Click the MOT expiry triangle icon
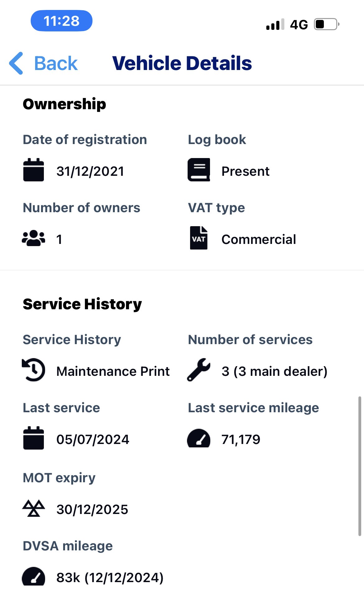This screenshot has width=364, height=593. (34, 508)
